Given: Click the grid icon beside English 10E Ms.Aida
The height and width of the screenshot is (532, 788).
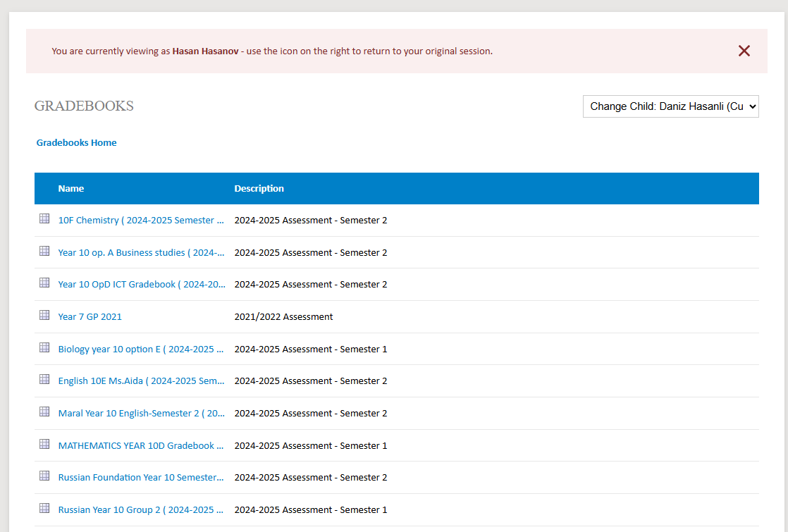Looking at the screenshot, I should 44,380.
